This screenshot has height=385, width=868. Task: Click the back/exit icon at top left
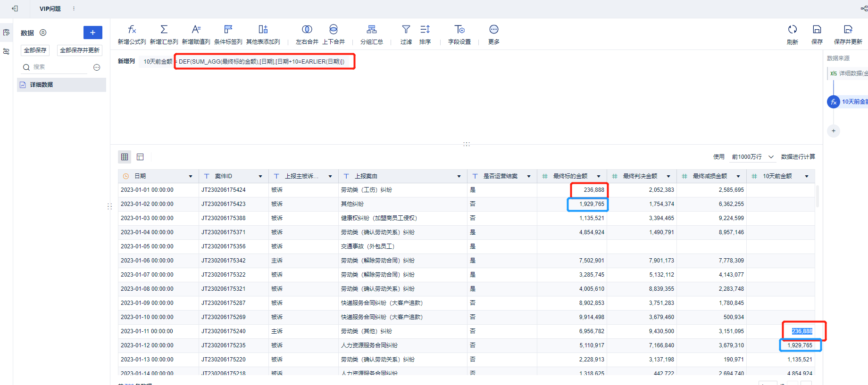[x=15, y=8]
